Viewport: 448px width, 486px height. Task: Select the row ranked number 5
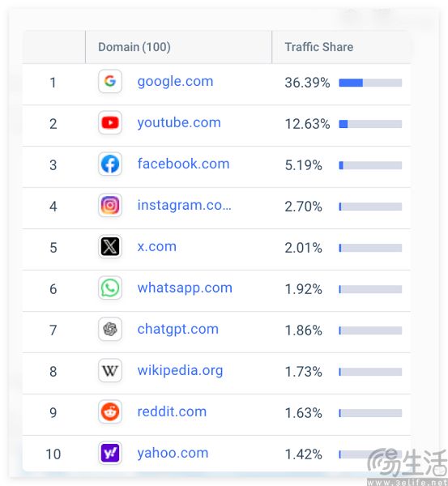[x=216, y=248]
